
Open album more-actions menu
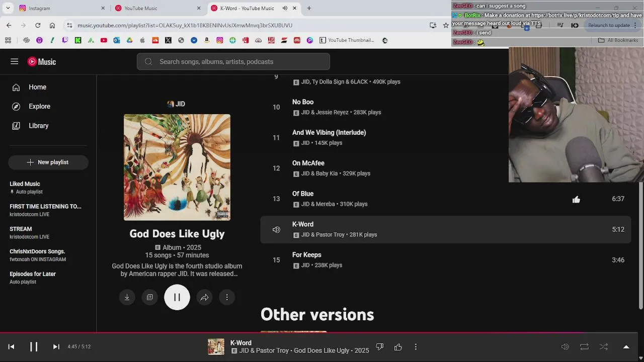(x=227, y=297)
